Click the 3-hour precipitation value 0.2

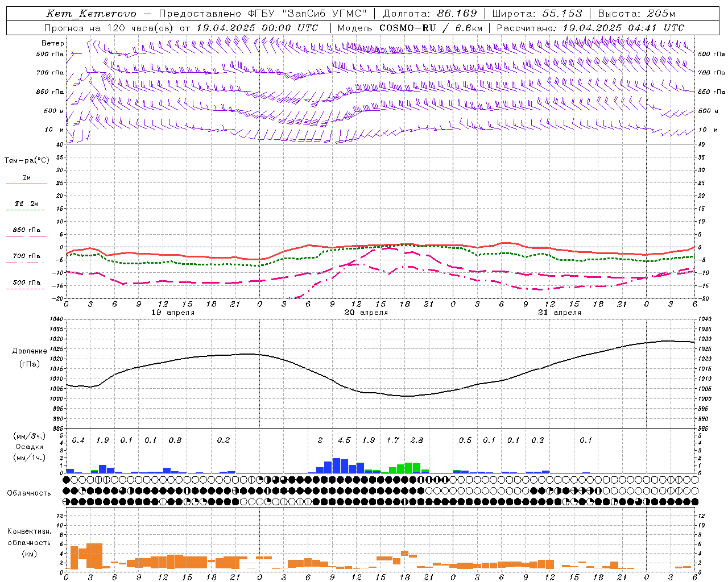click(224, 440)
